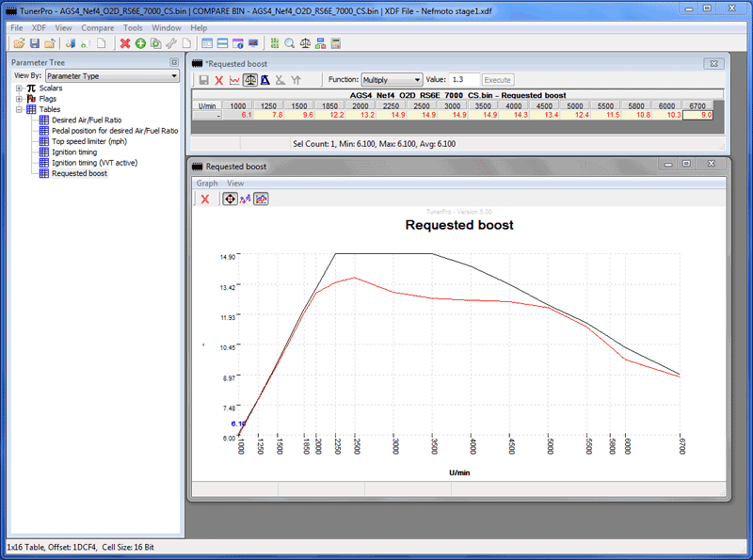Viewport: 753px width, 560px height.
Task: Click the network blocks icon in main toolbar
Action: (x=320, y=43)
